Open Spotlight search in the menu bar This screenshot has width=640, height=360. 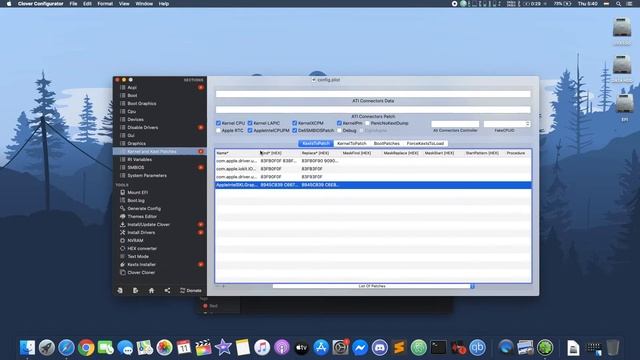(619, 4)
